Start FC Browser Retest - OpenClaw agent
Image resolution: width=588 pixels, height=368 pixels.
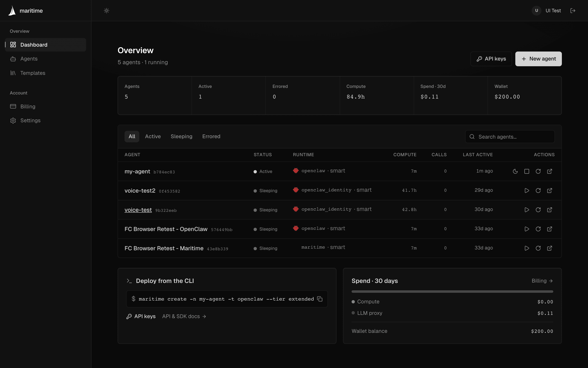click(x=527, y=229)
